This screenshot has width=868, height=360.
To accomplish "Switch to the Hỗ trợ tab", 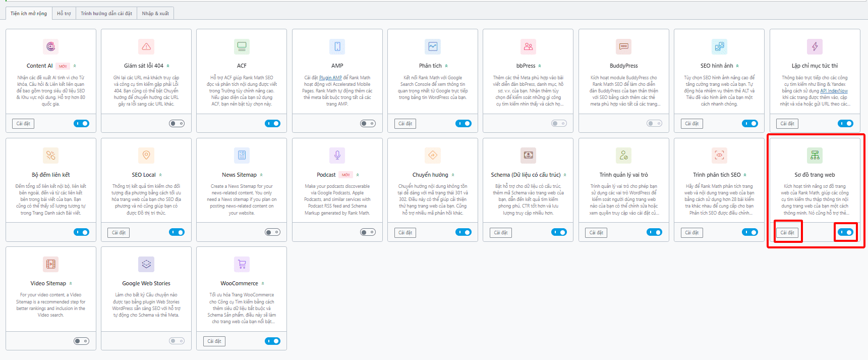I will pyautogui.click(x=64, y=13).
